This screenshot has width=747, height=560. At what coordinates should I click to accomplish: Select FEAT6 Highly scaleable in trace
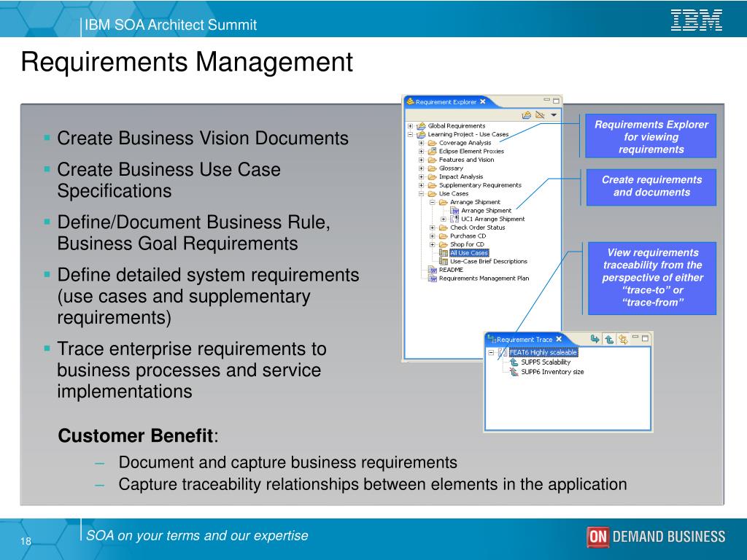[543, 352]
